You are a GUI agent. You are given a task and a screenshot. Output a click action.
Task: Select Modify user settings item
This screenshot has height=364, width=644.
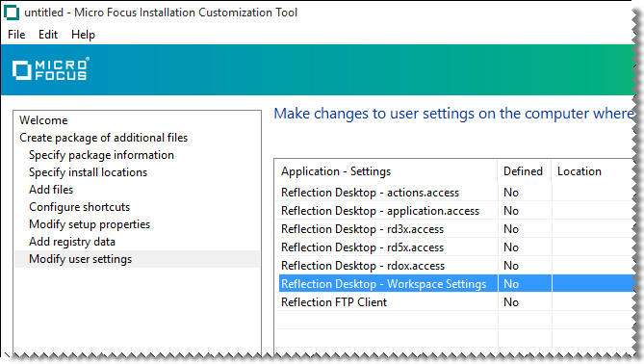pyautogui.click(x=138, y=259)
